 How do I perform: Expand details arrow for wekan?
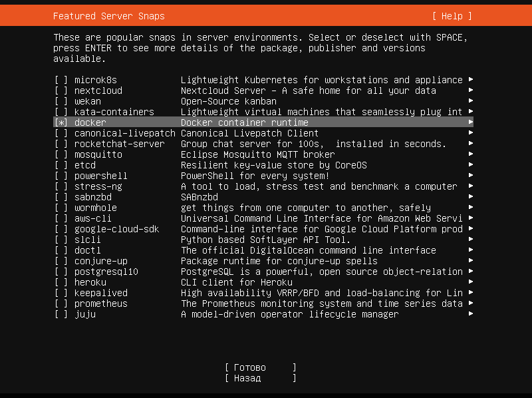(x=471, y=101)
